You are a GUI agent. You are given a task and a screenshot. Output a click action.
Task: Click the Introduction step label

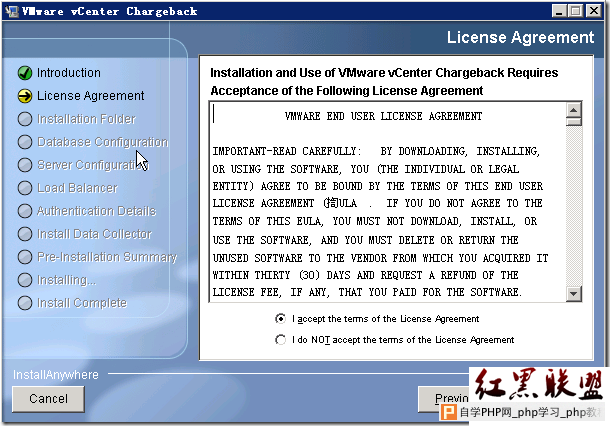click(x=69, y=73)
